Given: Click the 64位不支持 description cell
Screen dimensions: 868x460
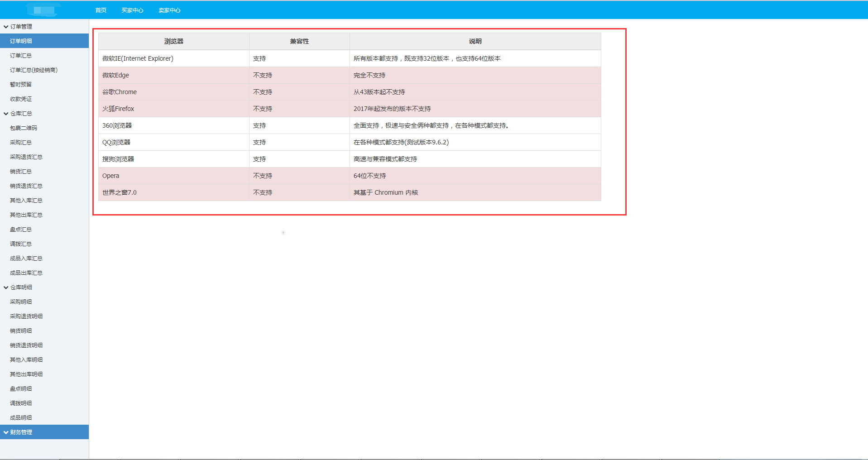Looking at the screenshot, I should click(475, 176).
